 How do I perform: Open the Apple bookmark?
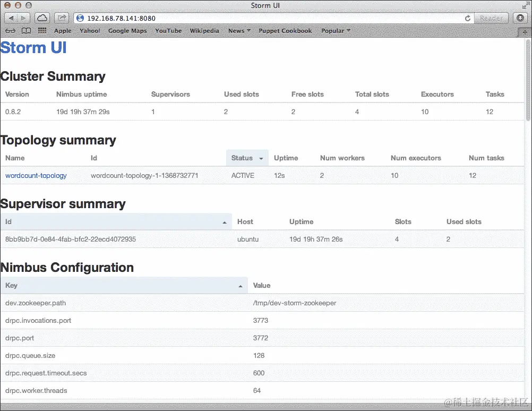pyautogui.click(x=63, y=31)
